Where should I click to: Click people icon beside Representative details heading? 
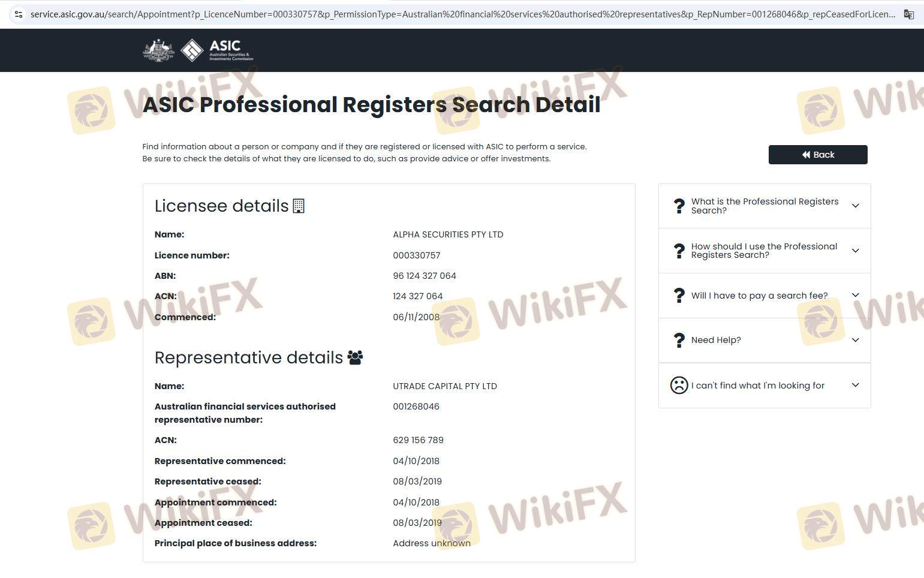pyautogui.click(x=355, y=358)
